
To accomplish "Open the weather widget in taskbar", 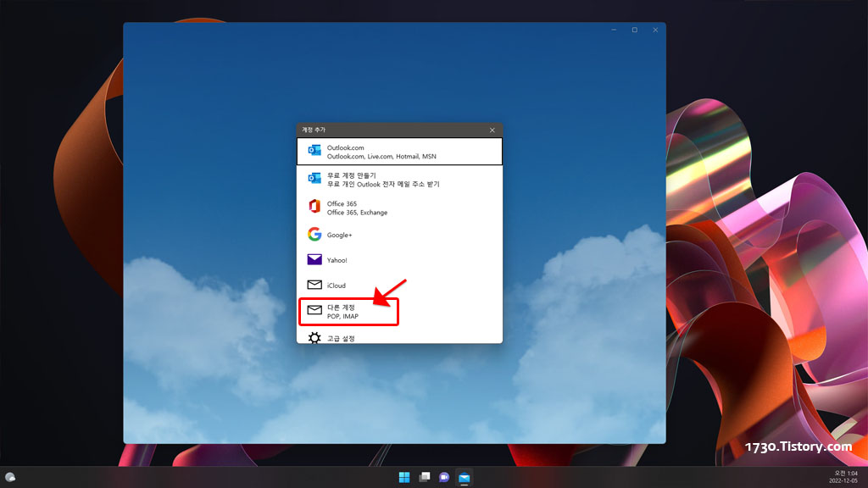I will [10, 477].
